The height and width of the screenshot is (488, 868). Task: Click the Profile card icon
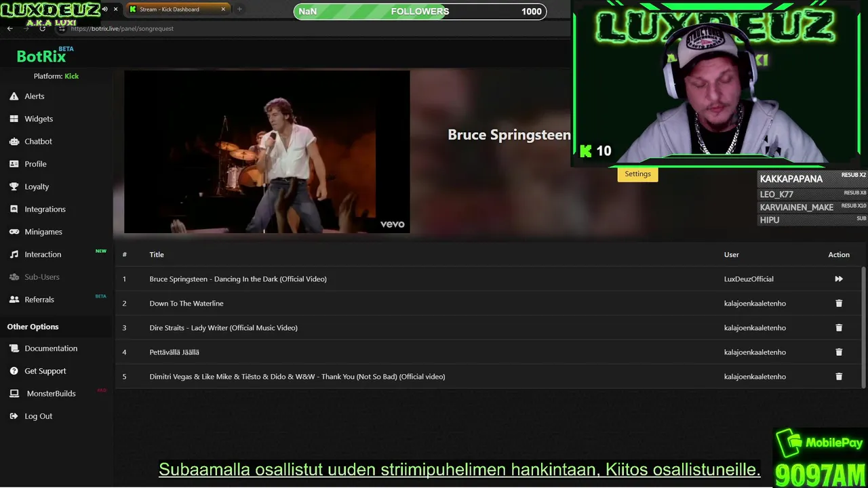(x=14, y=164)
